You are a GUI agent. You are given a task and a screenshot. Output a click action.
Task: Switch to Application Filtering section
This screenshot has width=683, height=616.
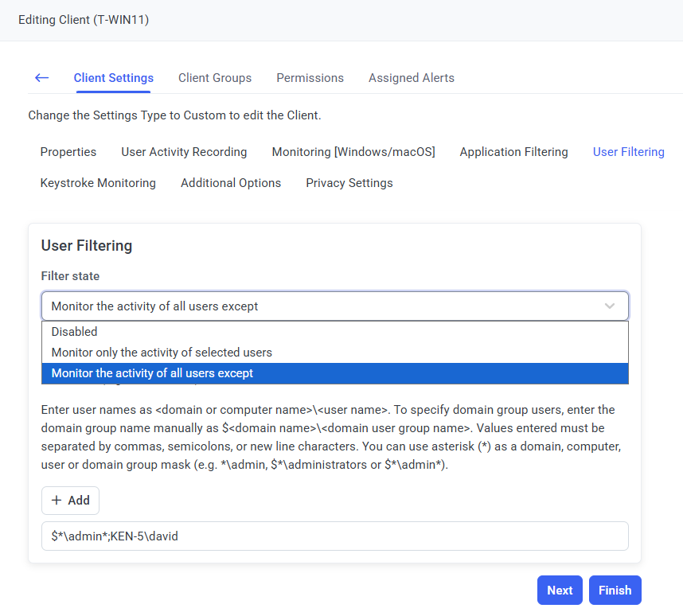pos(513,152)
